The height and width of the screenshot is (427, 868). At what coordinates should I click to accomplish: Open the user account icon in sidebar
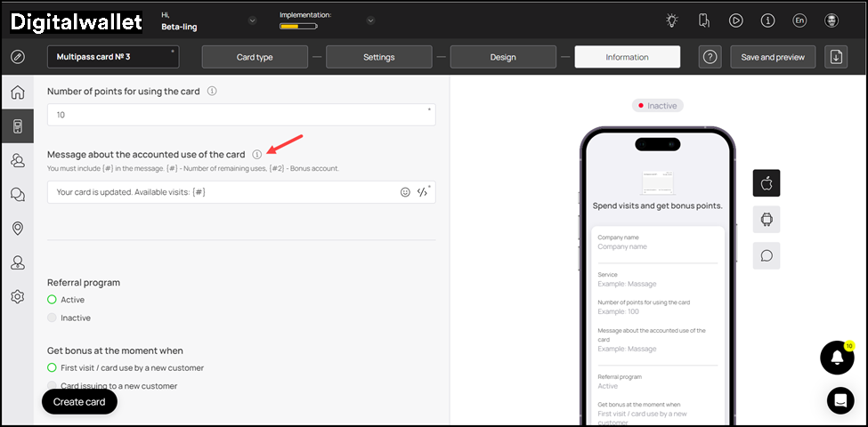18,263
